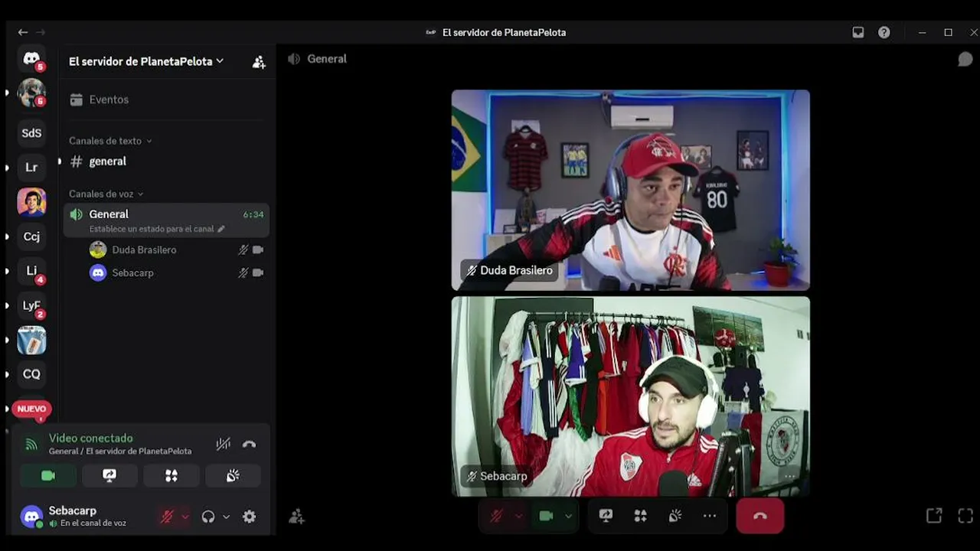Screen dimensions: 980x551
Task: Toggle deafen headphones in the user panel
Action: (208, 517)
